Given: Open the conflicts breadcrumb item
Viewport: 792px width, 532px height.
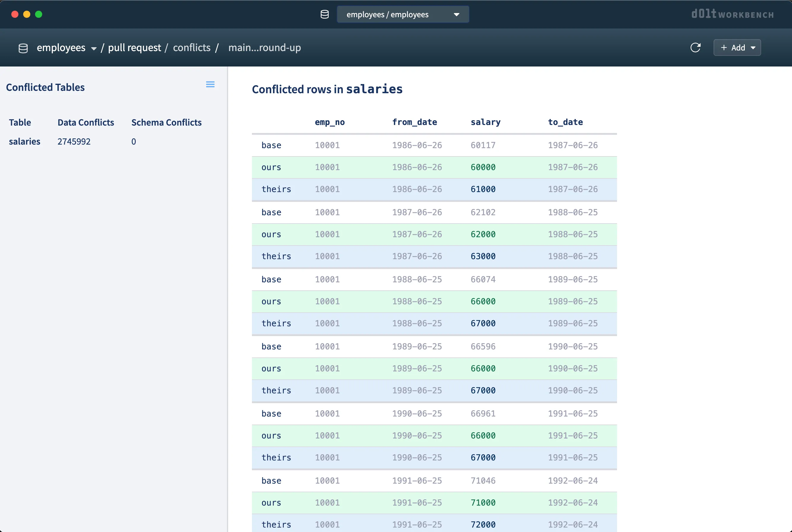Looking at the screenshot, I should (192, 47).
